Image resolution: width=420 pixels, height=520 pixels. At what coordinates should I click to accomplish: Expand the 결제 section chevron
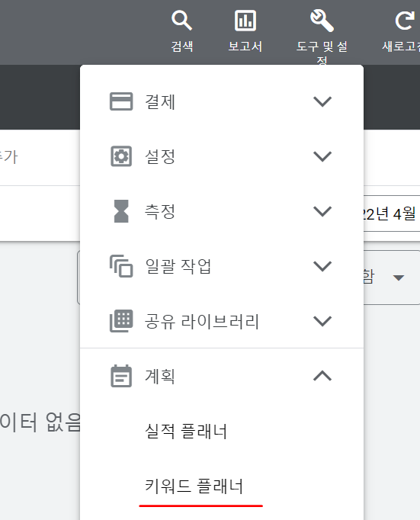(x=322, y=101)
